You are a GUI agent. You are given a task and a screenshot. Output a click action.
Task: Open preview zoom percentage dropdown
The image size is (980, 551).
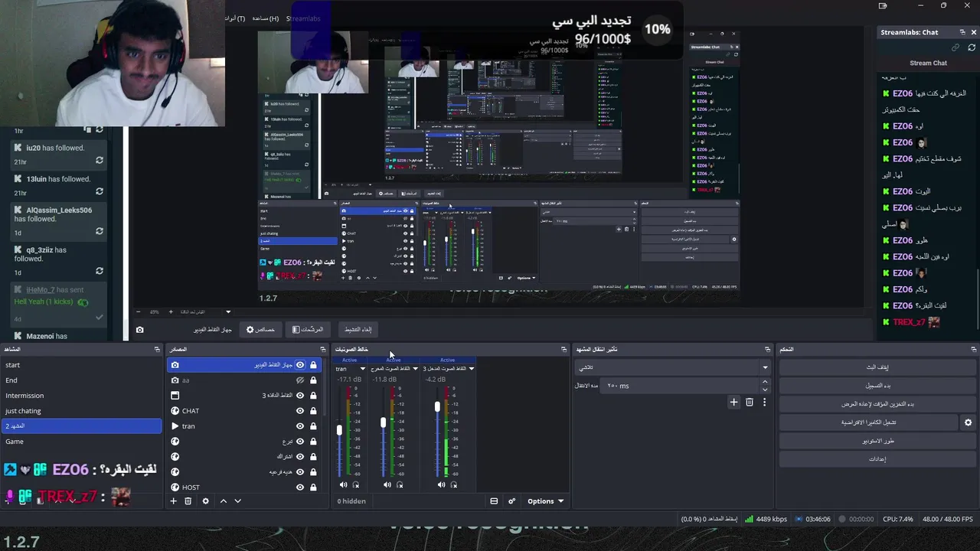(227, 311)
